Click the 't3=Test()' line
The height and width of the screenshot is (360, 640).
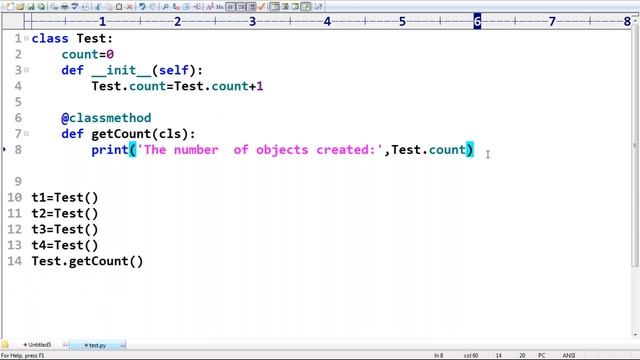65,229
